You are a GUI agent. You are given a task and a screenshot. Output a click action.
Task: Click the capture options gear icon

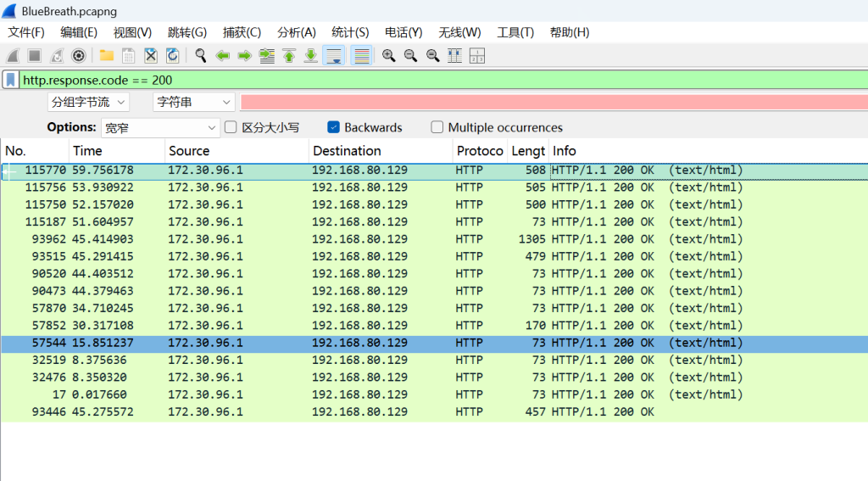79,56
